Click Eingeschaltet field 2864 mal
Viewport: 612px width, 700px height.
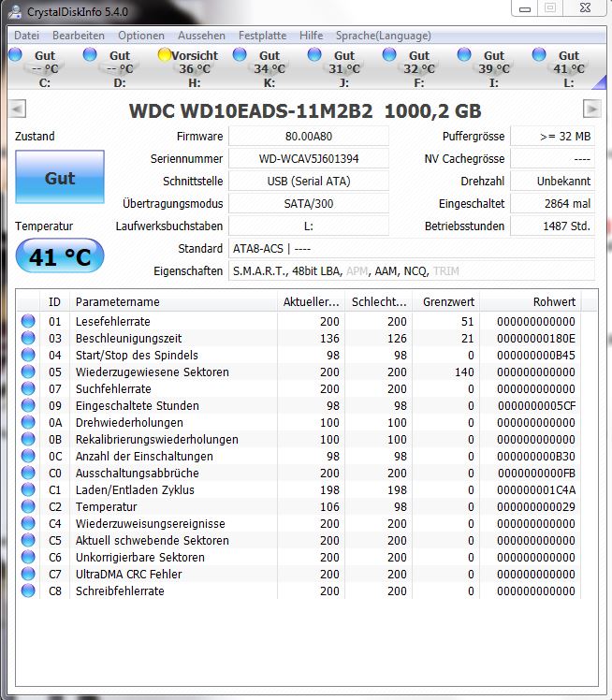pos(553,204)
